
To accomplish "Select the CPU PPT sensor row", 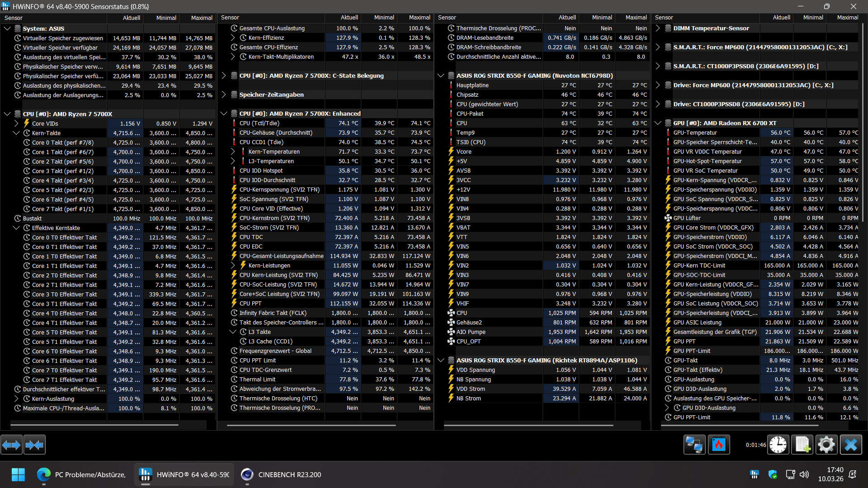I will [x=250, y=303].
